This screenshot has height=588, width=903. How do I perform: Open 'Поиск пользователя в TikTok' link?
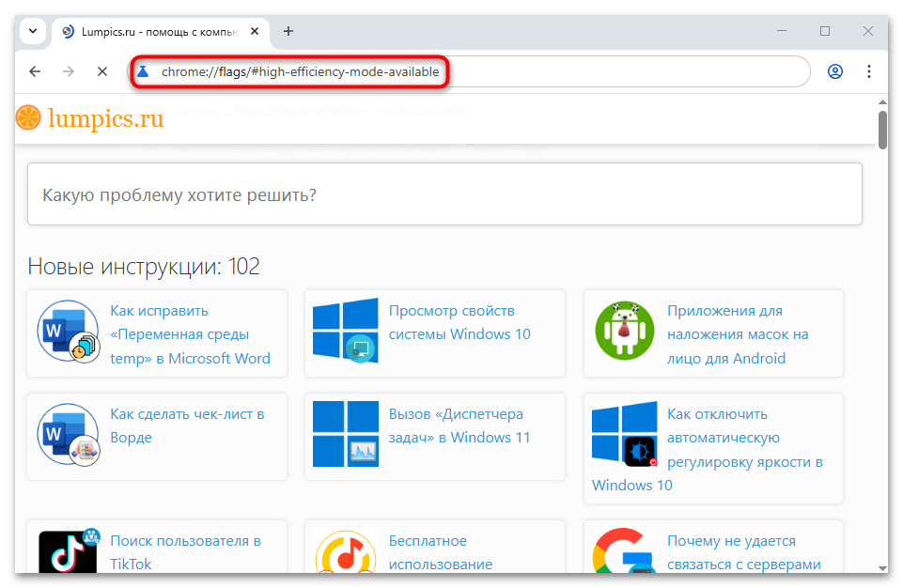point(185,552)
